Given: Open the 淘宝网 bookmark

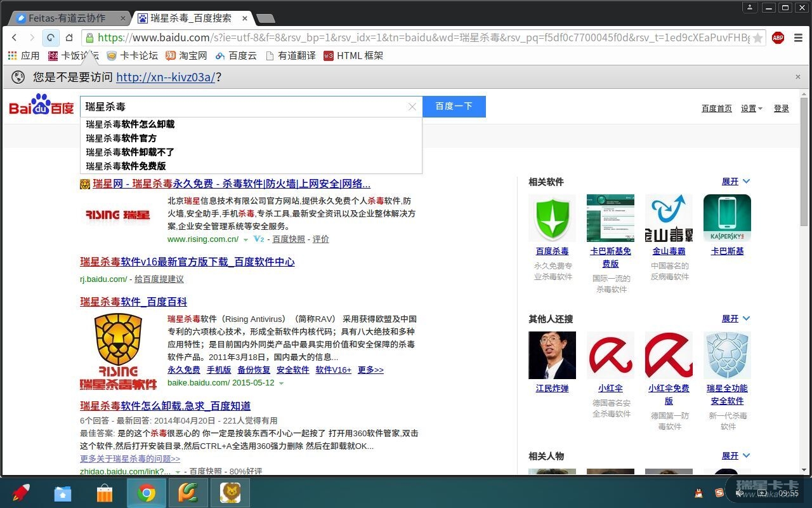Looking at the screenshot, I should (x=187, y=56).
